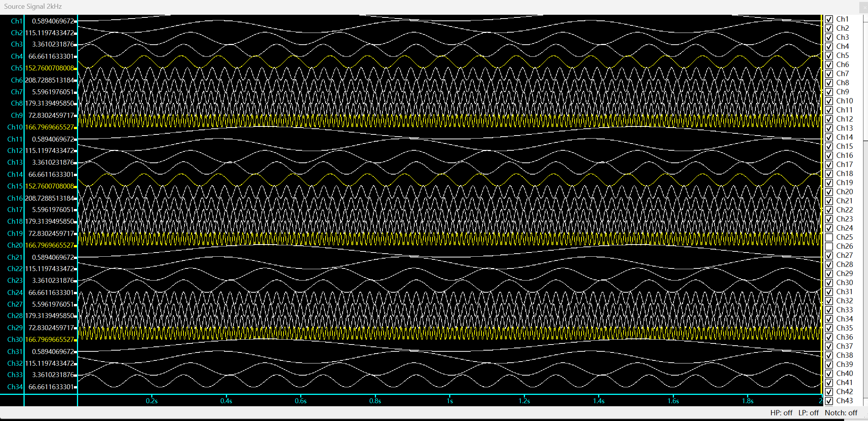
Task: Uncheck the Ch1 channel checkbox
Action: (829, 19)
